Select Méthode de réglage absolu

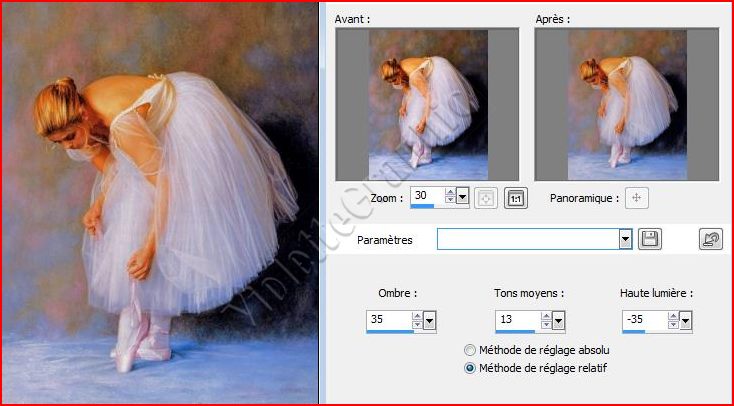click(x=471, y=350)
